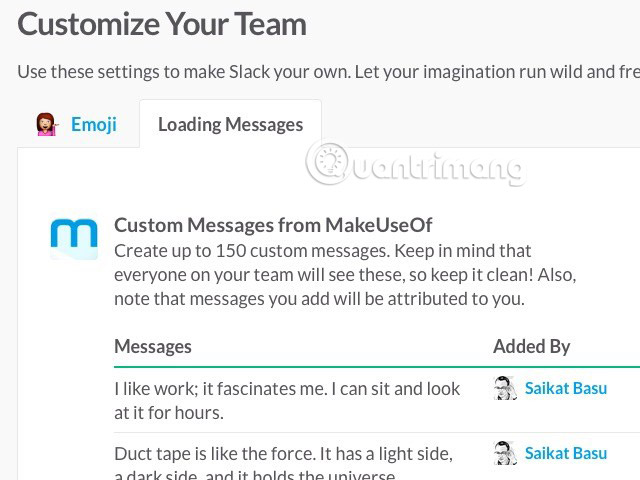Open Saikat Basu link in the second row
The width and height of the screenshot is (640, 480).
565,453
